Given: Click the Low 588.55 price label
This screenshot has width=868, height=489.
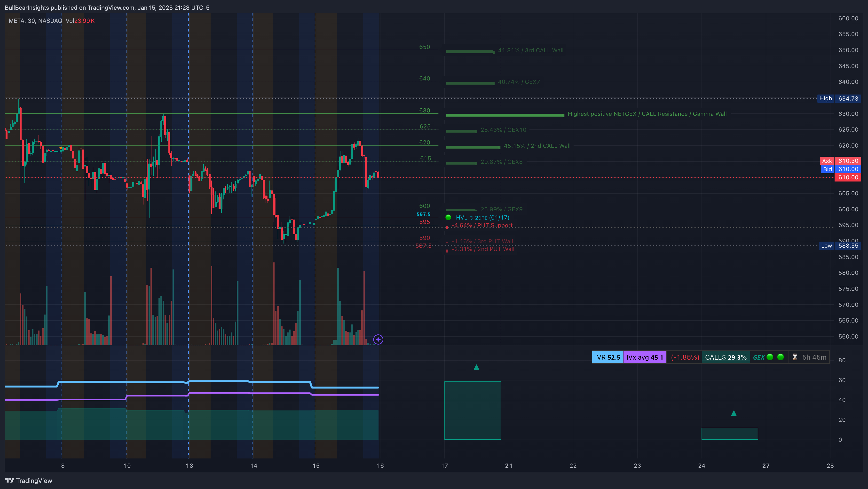Looking at the screenshot, I should 840,246.
